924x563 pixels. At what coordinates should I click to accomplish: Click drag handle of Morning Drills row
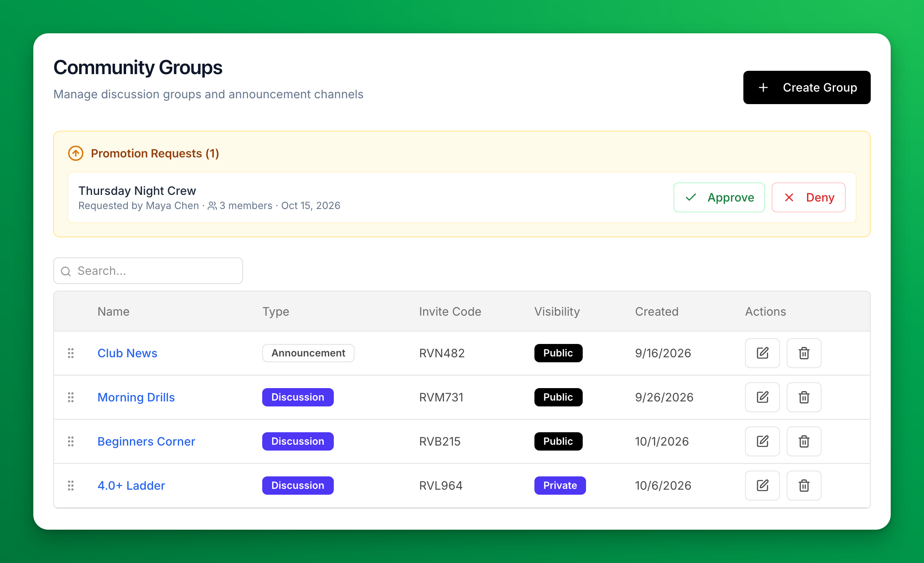(71, 397)
